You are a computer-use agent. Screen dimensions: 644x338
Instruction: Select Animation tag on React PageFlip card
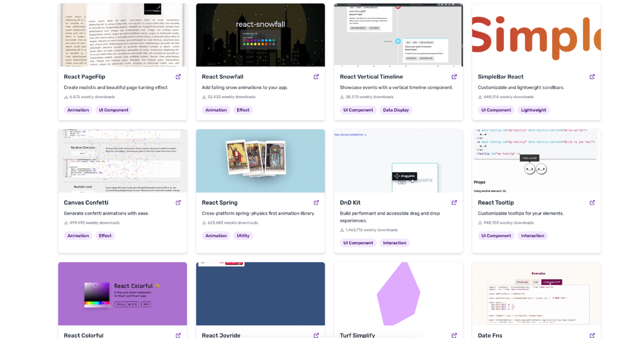[78, 110]
